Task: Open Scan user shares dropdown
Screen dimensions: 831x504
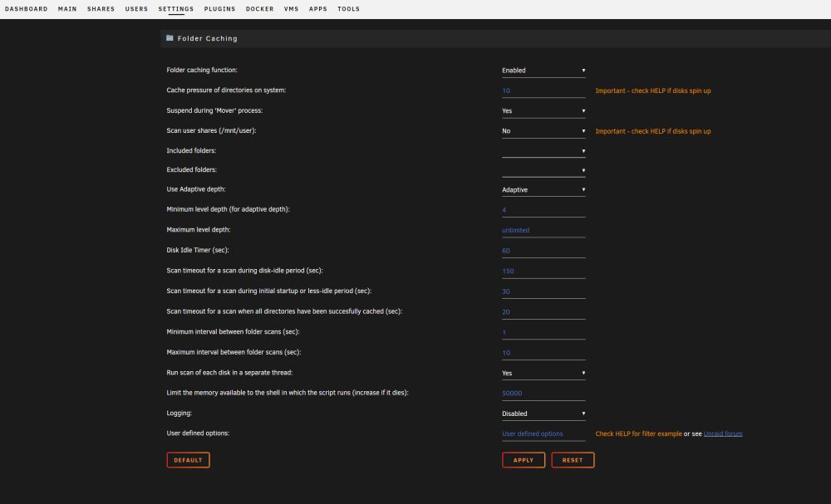Action: pyautogui.click(x=543, y=130)
